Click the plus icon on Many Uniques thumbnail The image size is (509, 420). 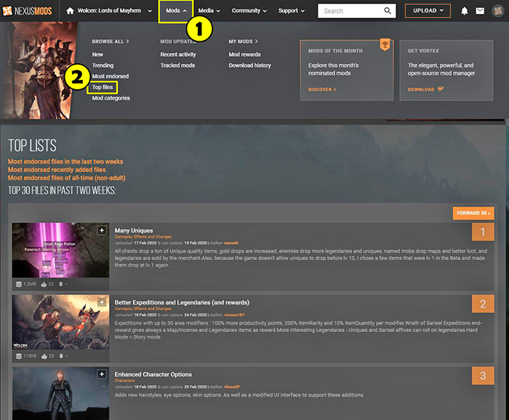point(102,230)
